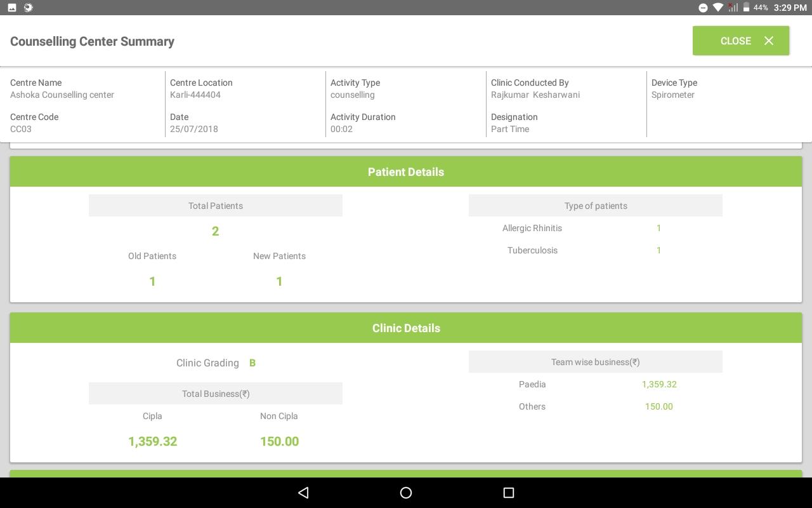Select the Counselling Center Summary title

[x=92, y=41]
